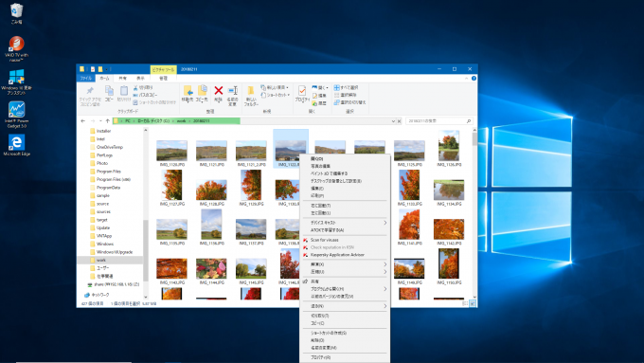Click the Move To folder arrow icon
This screenshot has height=363, width=644.
coord(188,90)
